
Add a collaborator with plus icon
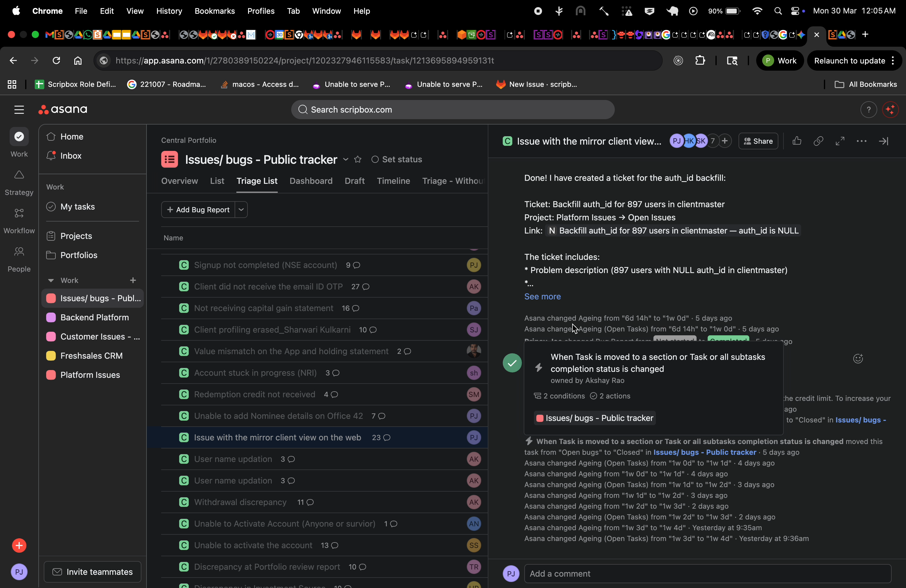click(x=725, y=141)
